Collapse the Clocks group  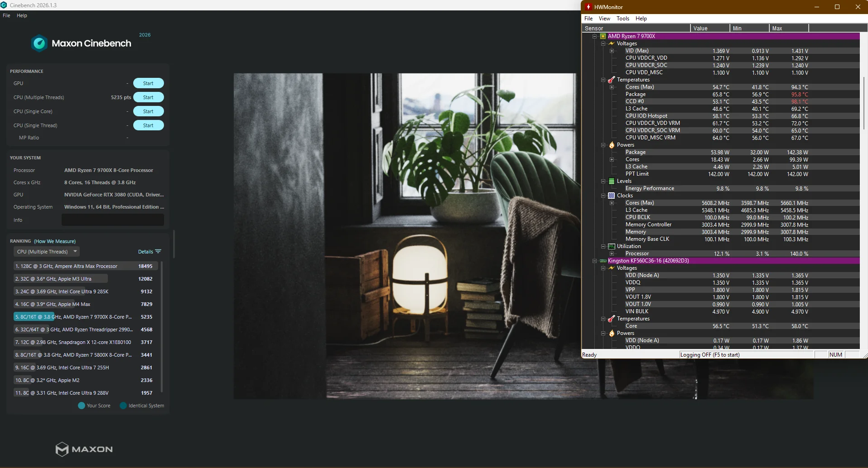(603, 196)
